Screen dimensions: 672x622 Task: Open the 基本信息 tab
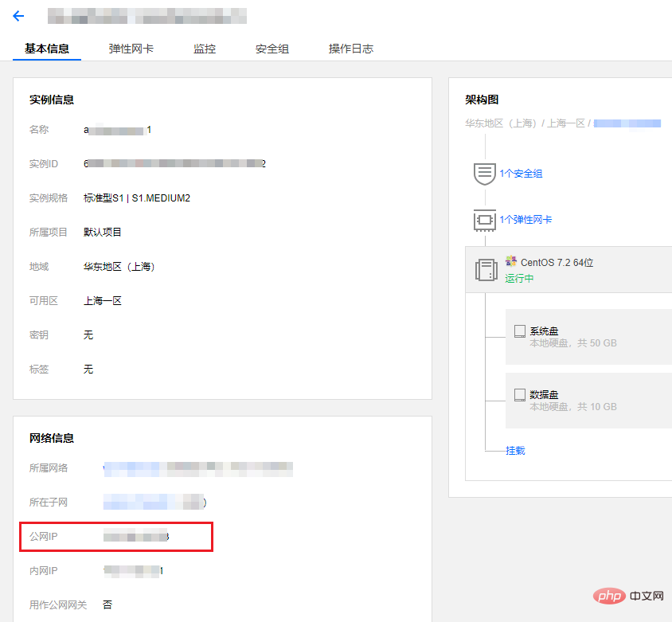47,49
